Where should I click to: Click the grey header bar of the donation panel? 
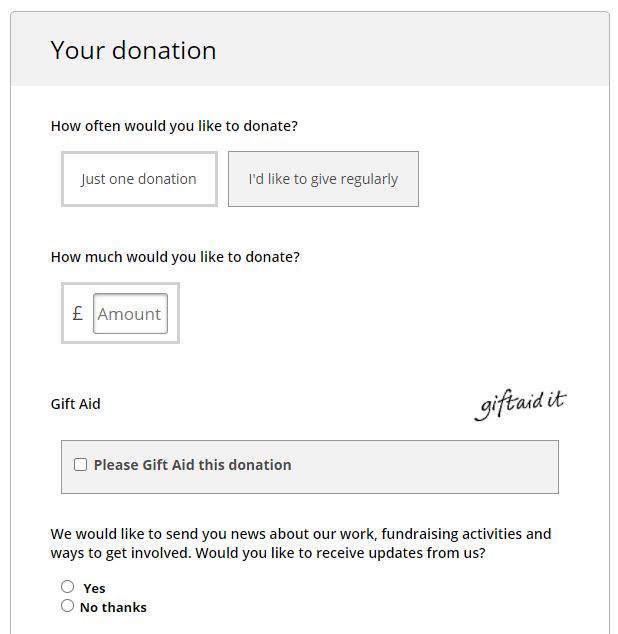pyautogui.click(x=404, y=49)
